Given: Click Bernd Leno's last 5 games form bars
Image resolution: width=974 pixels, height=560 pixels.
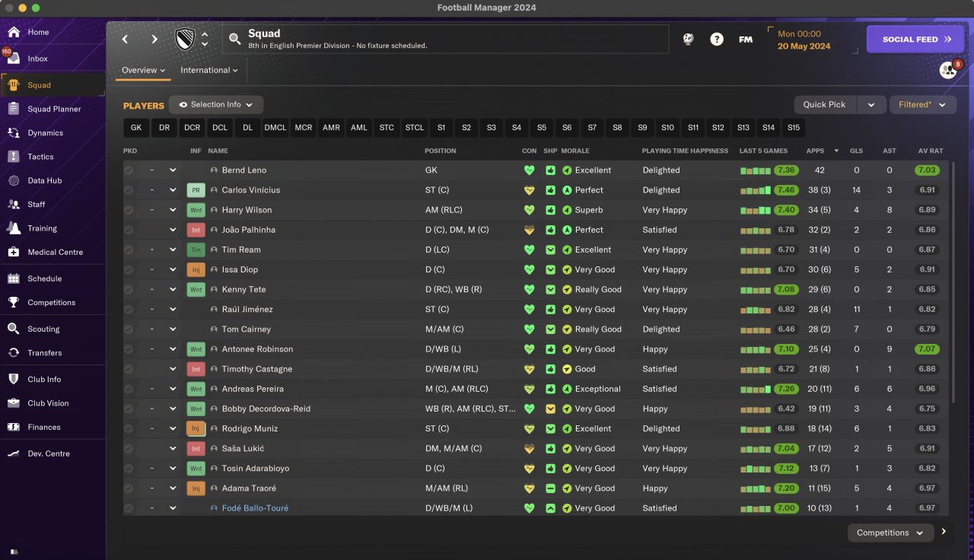Looking at the screenshot, I should (x=756, y=170).
